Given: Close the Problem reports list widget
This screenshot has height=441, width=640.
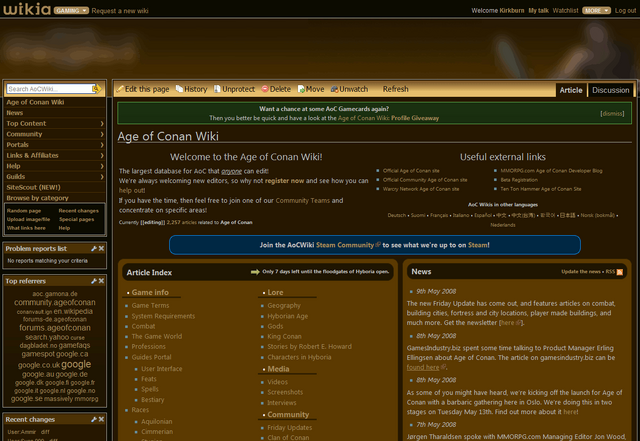Looking at the screenshot, I should (101, 248).
